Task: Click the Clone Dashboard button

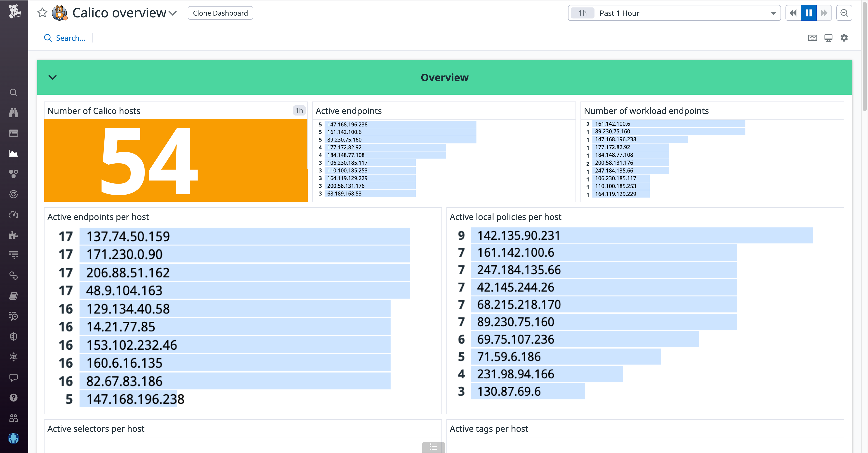Action: point(220,13)
